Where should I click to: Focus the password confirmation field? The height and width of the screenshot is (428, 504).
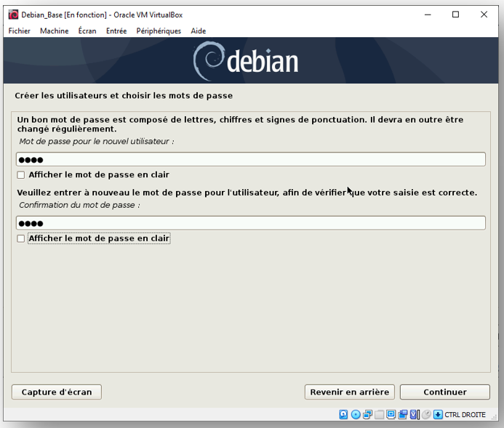(x=251, y=223)
